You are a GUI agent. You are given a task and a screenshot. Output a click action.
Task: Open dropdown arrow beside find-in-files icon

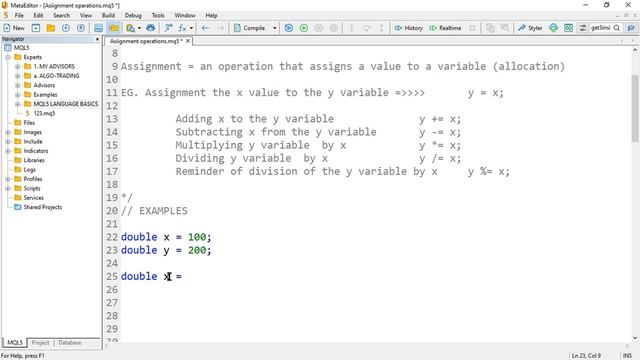coord(139,28)
